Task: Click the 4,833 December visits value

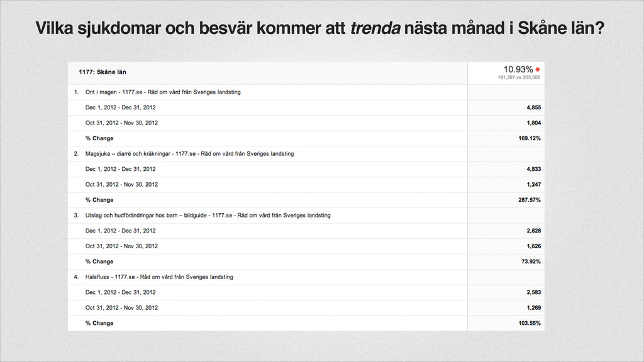Action: (x=534, y=169)
